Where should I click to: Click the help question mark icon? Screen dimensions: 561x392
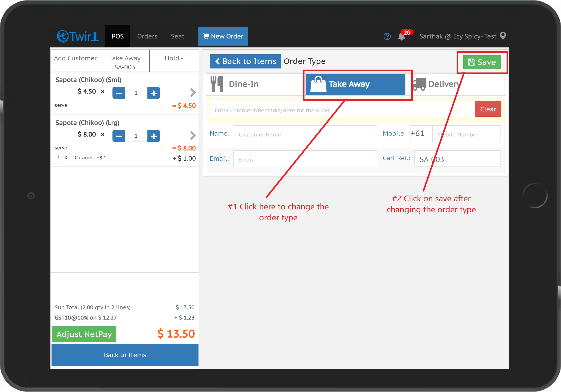387,36
